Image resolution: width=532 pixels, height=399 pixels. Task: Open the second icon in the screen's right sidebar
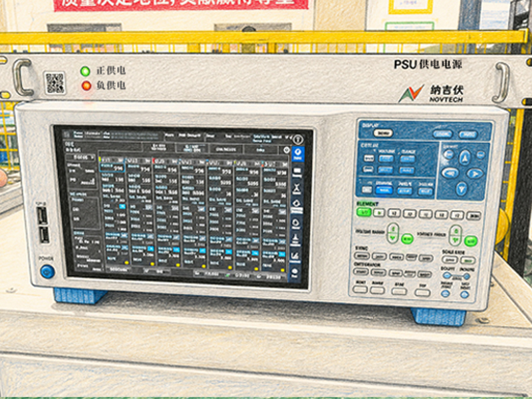pyautogui.click(x=297, y=172)
